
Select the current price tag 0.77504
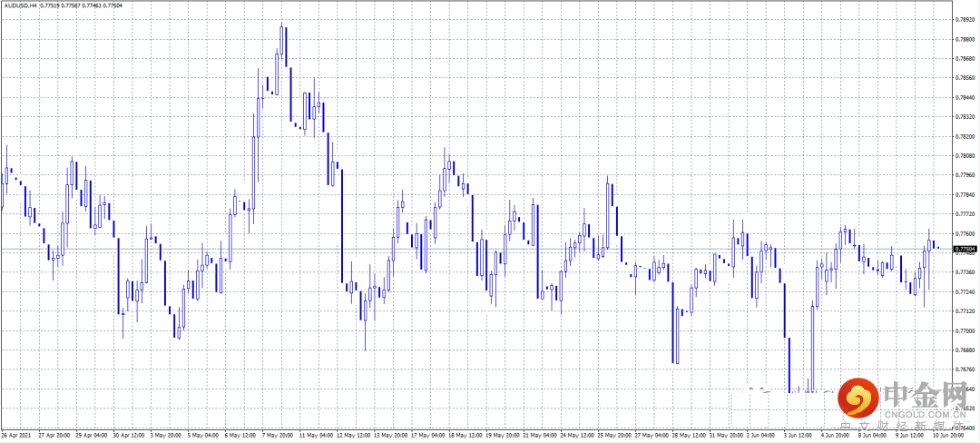[x=965, y=249]
